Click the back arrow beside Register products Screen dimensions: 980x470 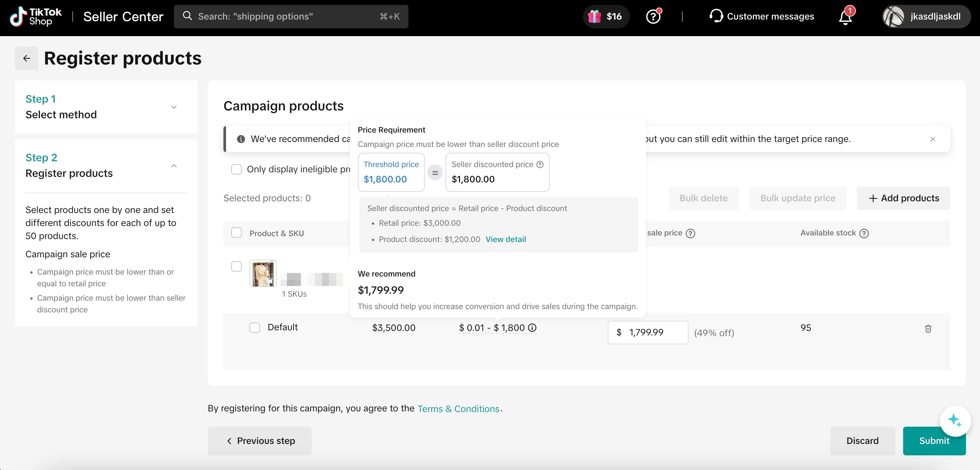click(x=26, y=58)
